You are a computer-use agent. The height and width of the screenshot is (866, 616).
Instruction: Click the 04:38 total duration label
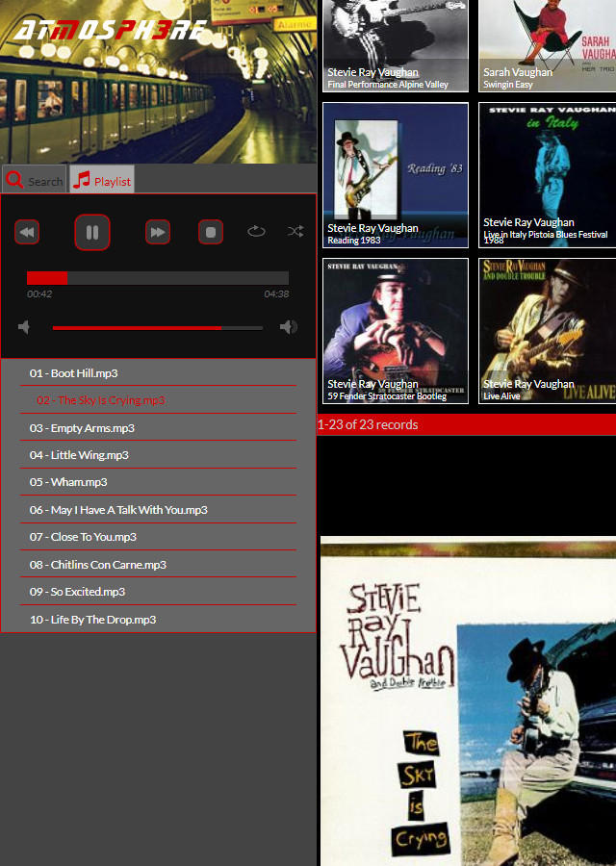276,293
